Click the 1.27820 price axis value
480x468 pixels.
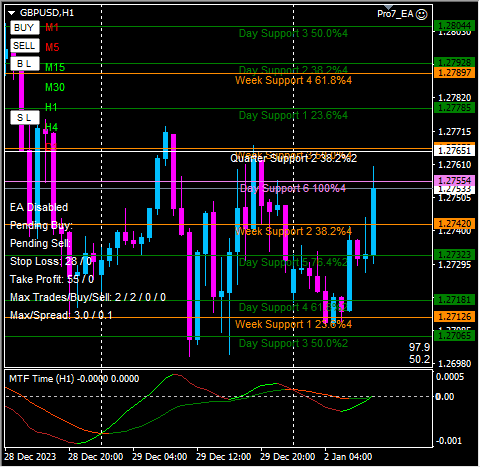point(455,98)
